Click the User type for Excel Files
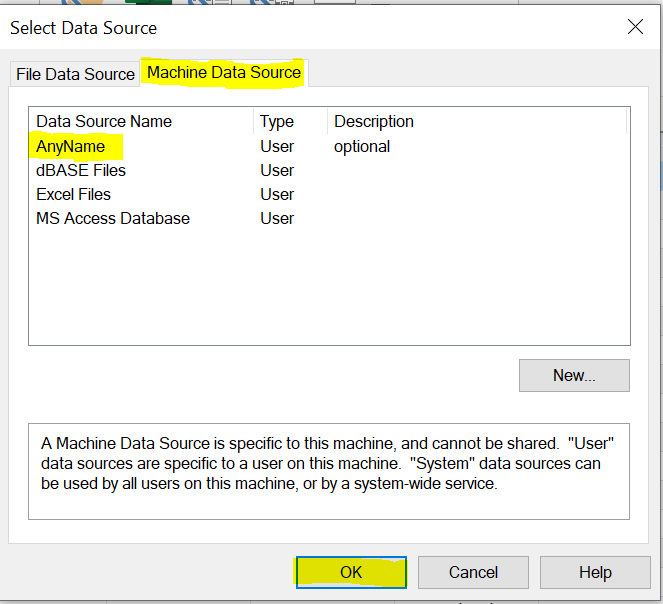663x604 pixels. [x=277, y=195]
